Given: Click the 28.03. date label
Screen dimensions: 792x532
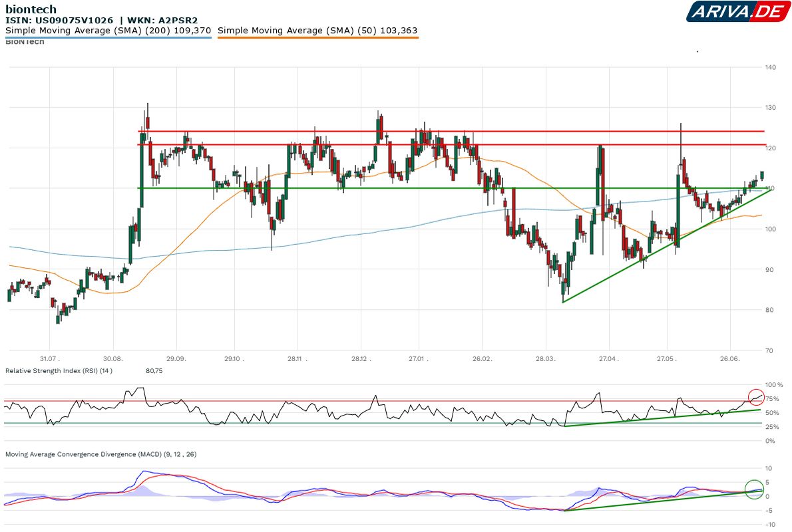Looking at the screenshot, I should pyautogui.click(x=546, y=359).
